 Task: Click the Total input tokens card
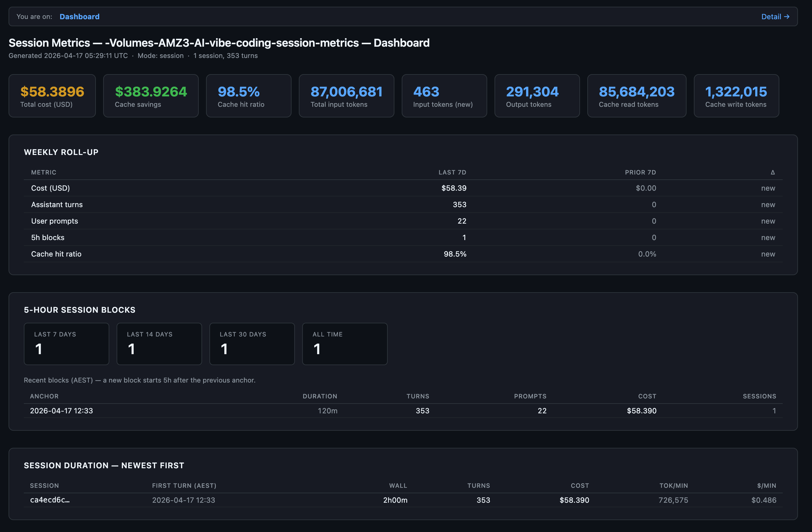tap(346, 96)
